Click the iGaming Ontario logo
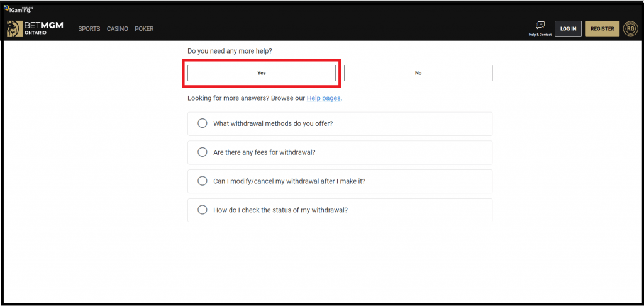The width and height of the screenshot is (644, 306). point(18,9)
